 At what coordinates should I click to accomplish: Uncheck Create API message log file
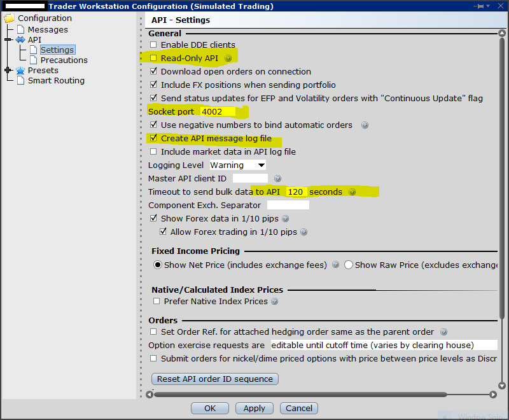[153, 138]
